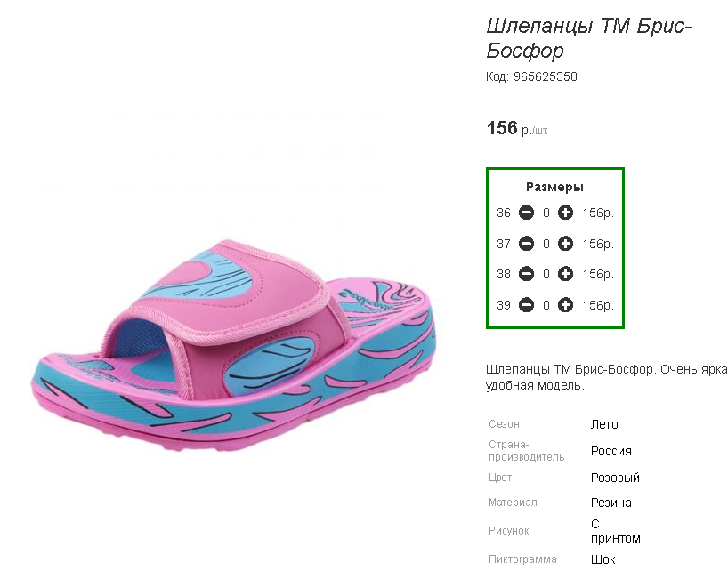The image size is (728, 579).
Task: Click the Шок pictogram value
Action: point(603,559)
